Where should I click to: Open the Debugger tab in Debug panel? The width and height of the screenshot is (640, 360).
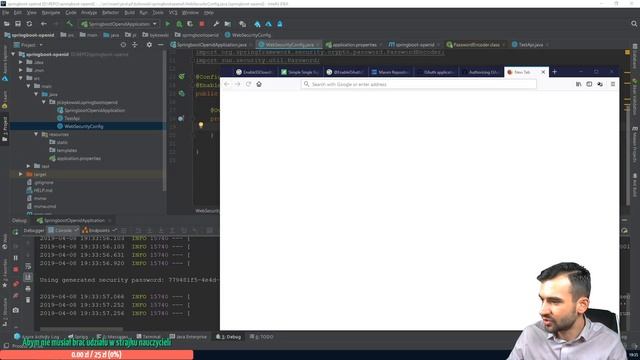tap(33, 231)
